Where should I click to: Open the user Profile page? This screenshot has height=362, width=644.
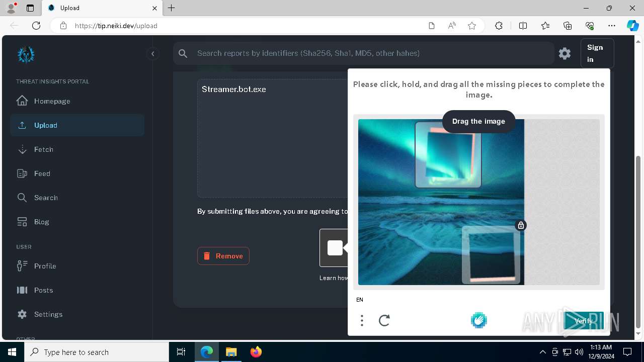(77, 266)
